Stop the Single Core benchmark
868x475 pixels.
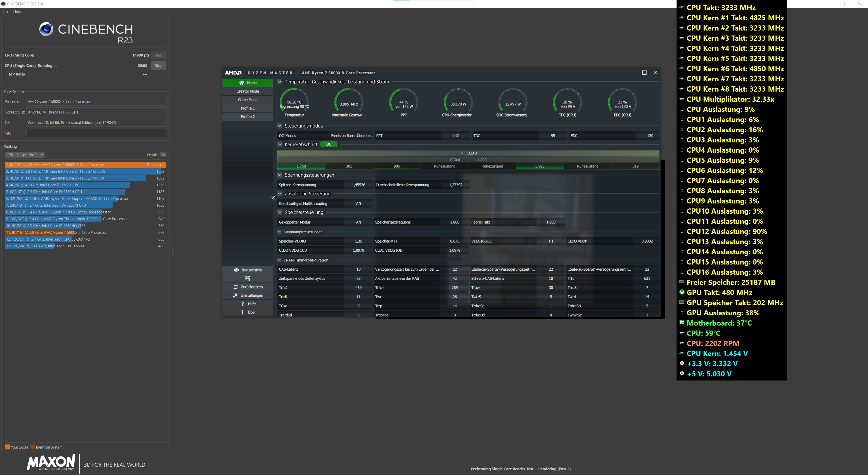pos(158,66)
